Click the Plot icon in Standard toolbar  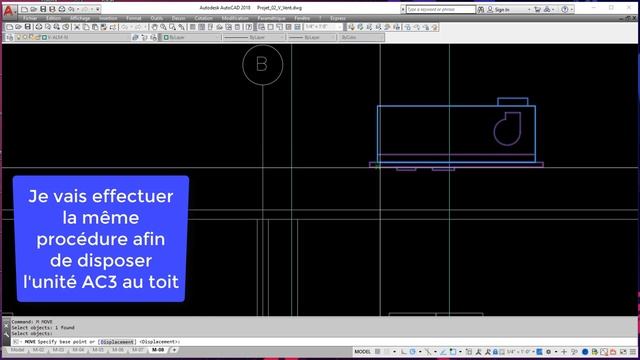click(x=39, y=27)
